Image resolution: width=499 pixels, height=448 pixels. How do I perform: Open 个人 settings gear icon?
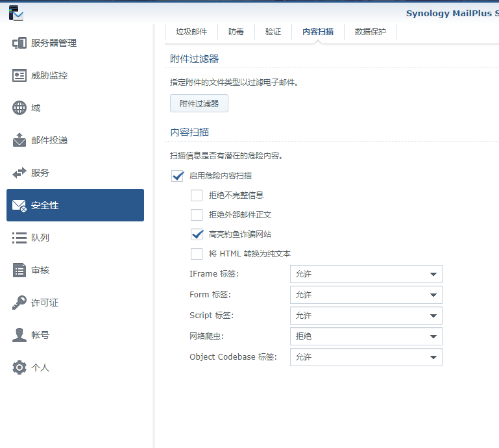pyautogui.click(x=19, y=367)
